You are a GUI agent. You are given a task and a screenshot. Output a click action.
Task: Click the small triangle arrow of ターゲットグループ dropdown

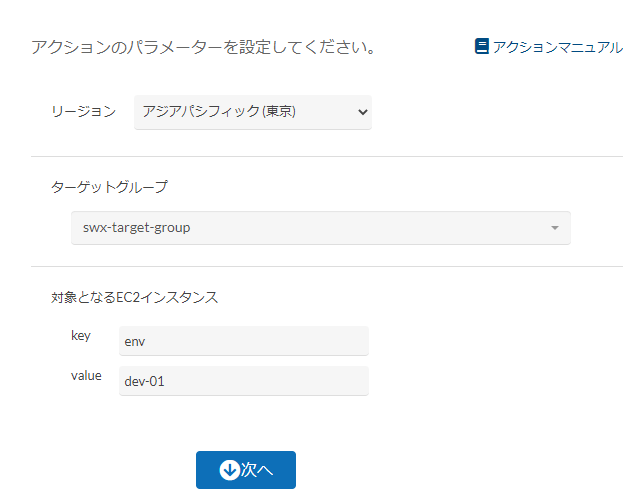[555, 228]
